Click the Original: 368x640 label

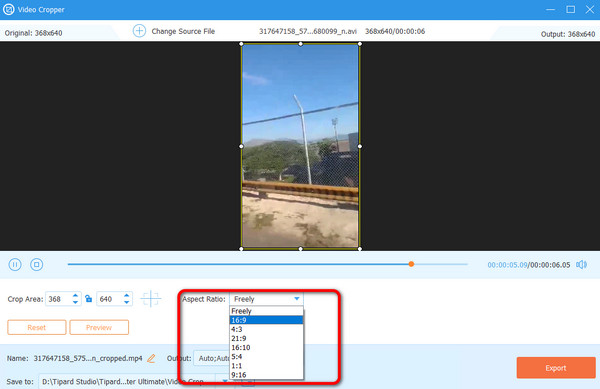click(x=33, y=33)
